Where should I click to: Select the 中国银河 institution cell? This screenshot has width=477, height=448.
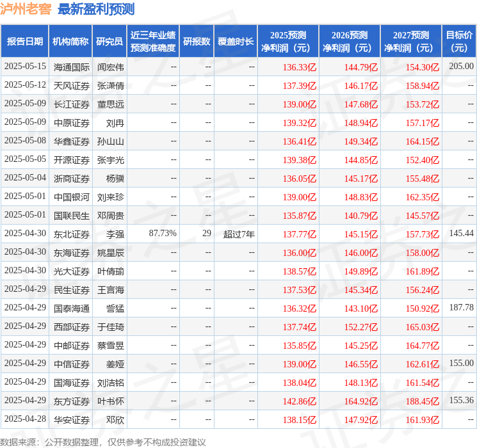[x=72, y=197]
